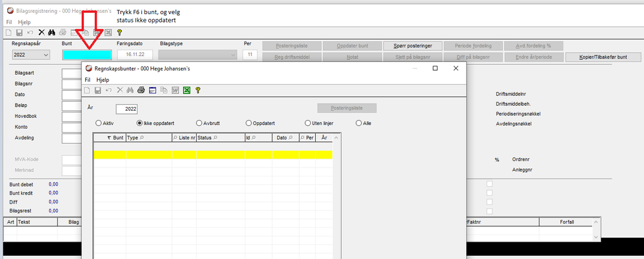
Task: Click the search icon in the Status column header
Action: (215, 139)
